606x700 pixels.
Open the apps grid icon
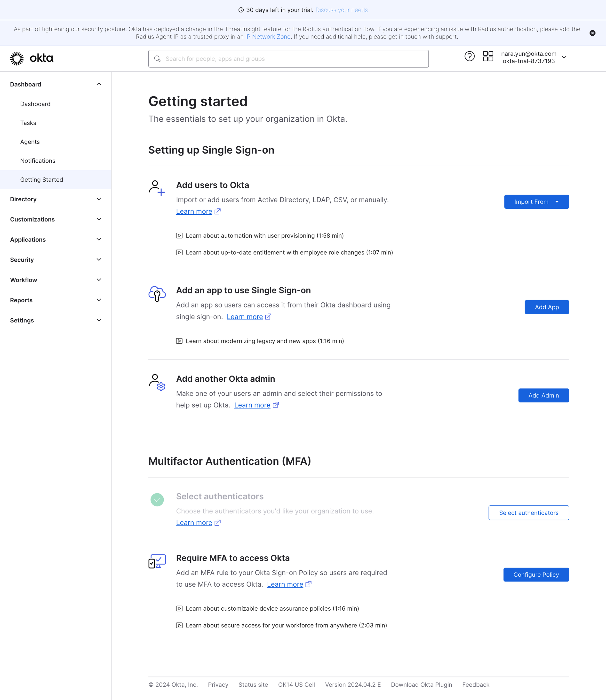pos(488,56)
